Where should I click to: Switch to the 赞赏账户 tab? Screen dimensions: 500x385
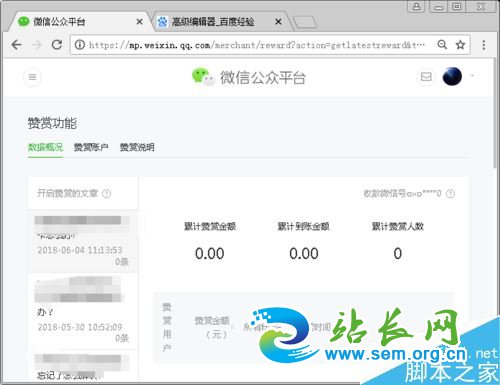[x=91, y=147]
